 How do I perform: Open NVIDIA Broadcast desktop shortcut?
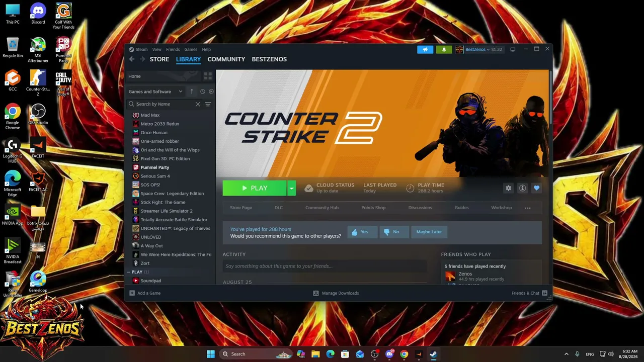pyautogui.click(x=13, y=251)
